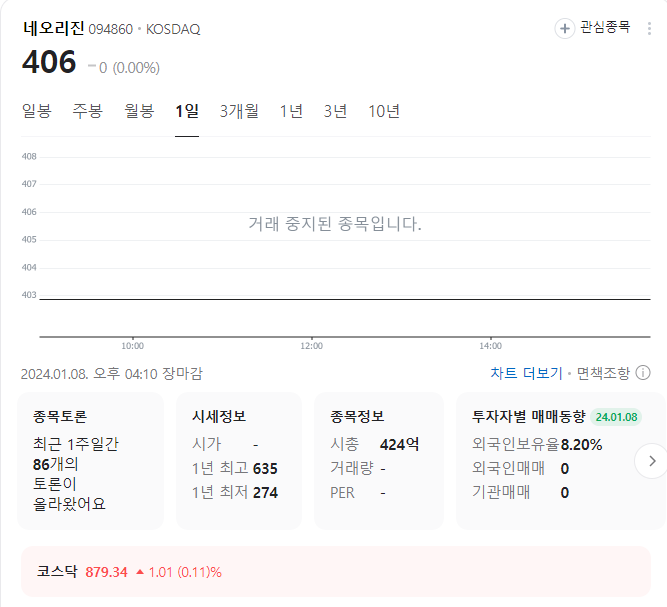Click the KOSDAQ index value 879.34

pyautogui.click(x=106, y=572)
